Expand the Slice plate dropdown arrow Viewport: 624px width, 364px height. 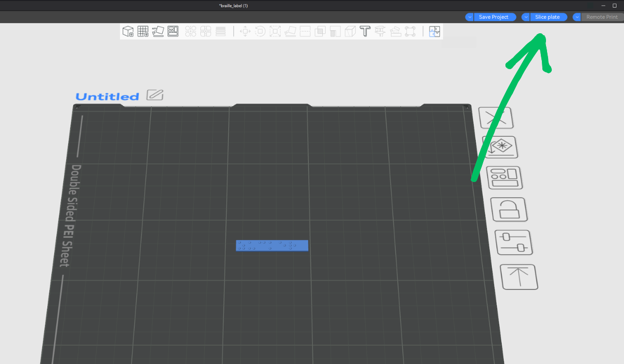pos(526,17)
